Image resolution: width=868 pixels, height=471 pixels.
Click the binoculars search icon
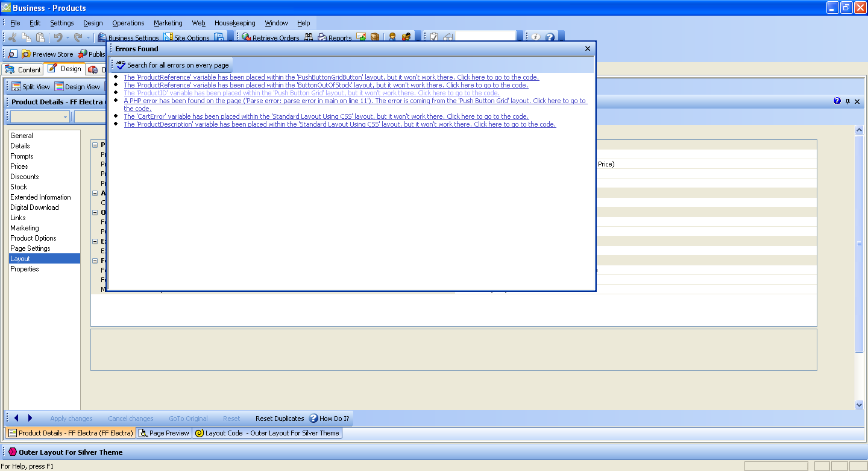click(x=309, y=37)
